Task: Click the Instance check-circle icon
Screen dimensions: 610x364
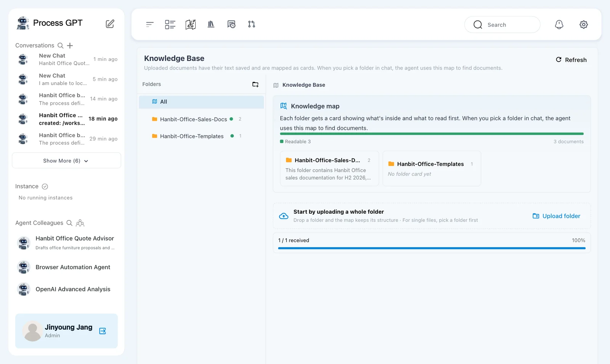Action: point(45,186)
